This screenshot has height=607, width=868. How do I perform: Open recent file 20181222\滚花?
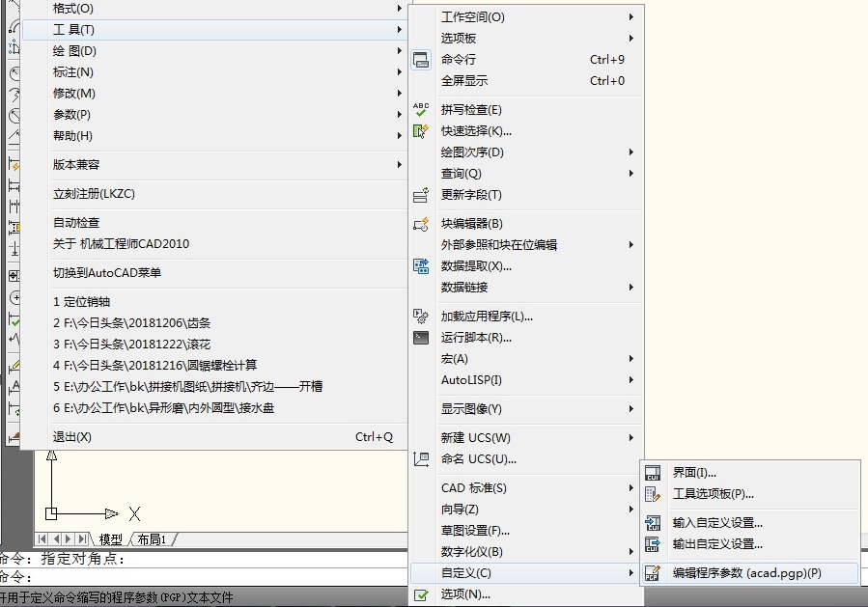point(213,345)
